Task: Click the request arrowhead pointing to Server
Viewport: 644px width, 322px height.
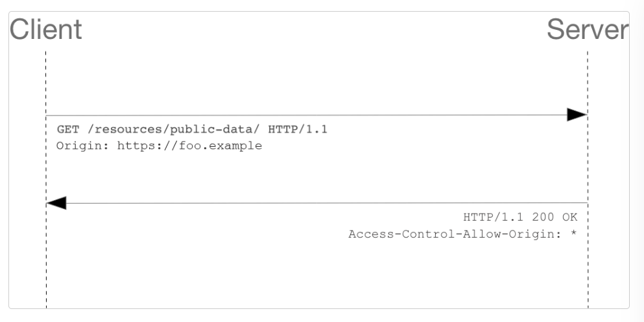Action: point(577,115)
